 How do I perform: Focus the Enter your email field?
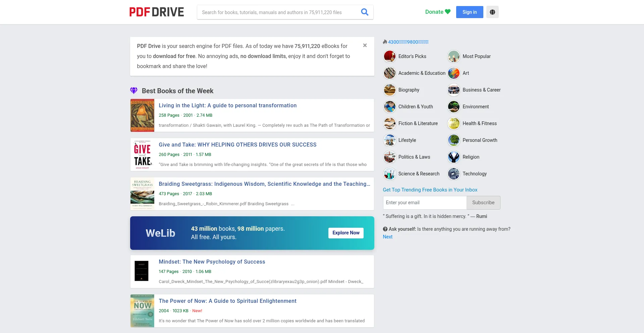pos(425,203)
